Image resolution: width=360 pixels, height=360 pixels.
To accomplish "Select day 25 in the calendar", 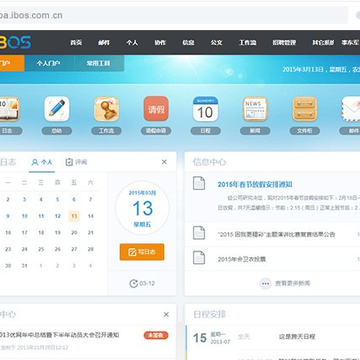I will tap(41, 249).
